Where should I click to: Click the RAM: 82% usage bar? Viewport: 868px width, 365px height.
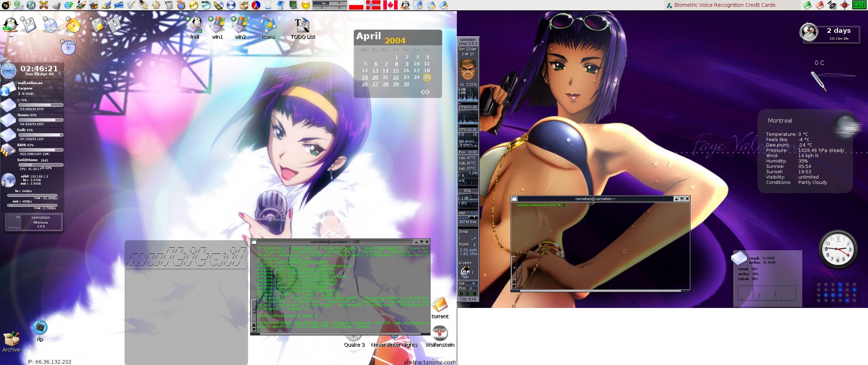(x=41, y=150)
